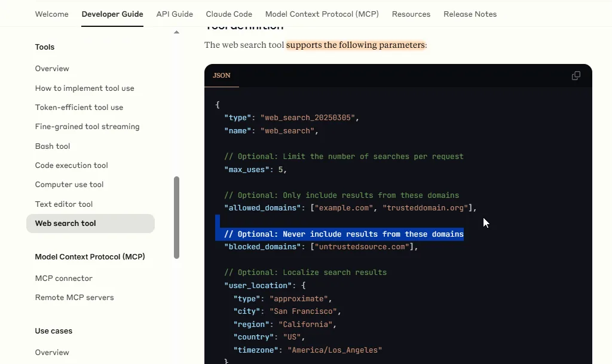Go to Model Context Protocol (MCP) tab
Image resolution: width=612 pixels, height=364 pixels.
pos(322,14)
